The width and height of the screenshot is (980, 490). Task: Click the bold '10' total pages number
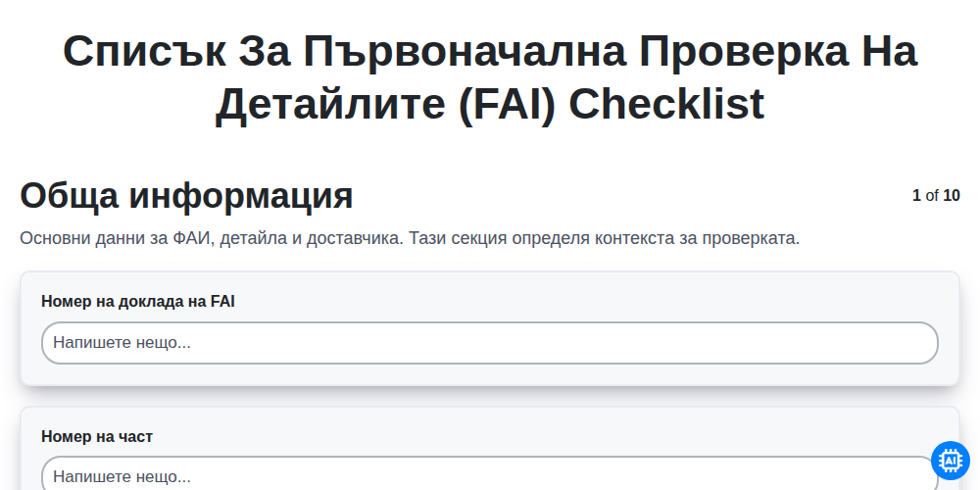click(x=952, y=196)
